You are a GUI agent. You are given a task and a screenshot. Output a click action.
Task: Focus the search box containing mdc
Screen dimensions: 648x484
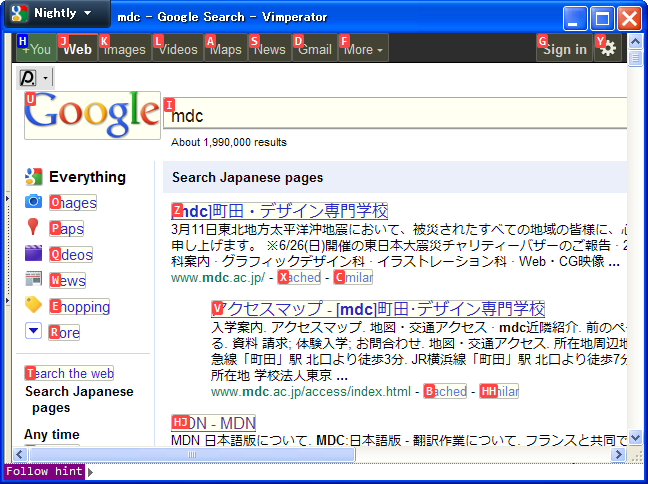(x=395, y=113)
